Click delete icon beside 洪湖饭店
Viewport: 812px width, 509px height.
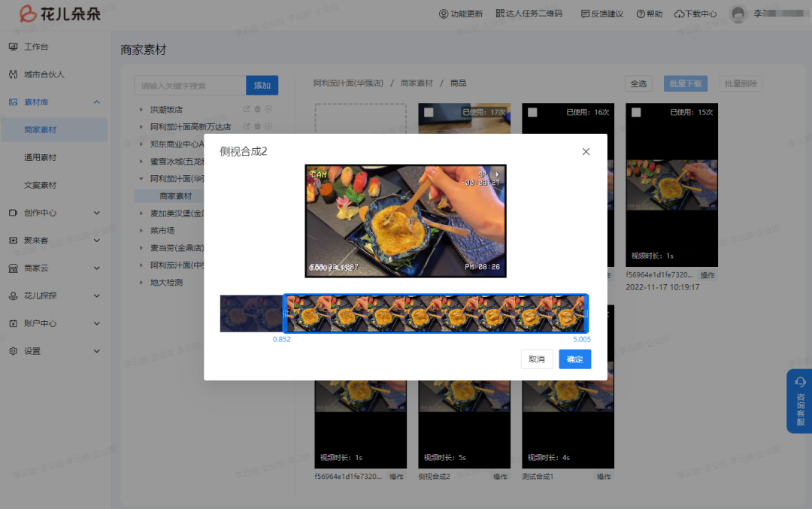click(257, 109)
